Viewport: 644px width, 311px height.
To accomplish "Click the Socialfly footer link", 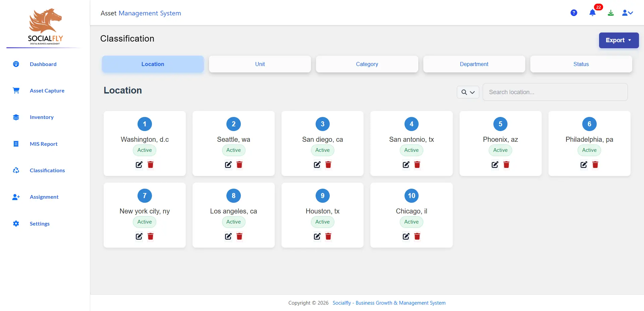I will pos(389,303).
